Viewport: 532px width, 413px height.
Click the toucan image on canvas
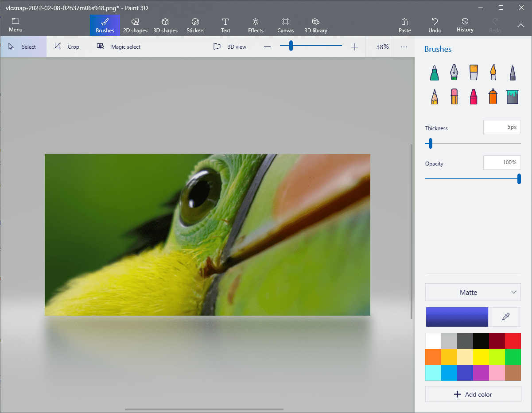click(x=207, y=235)
